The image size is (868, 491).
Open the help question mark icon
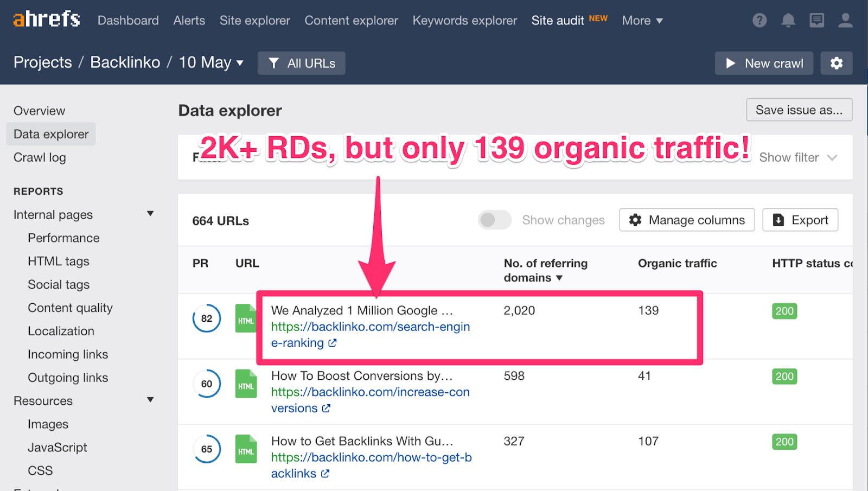(759, 21)
